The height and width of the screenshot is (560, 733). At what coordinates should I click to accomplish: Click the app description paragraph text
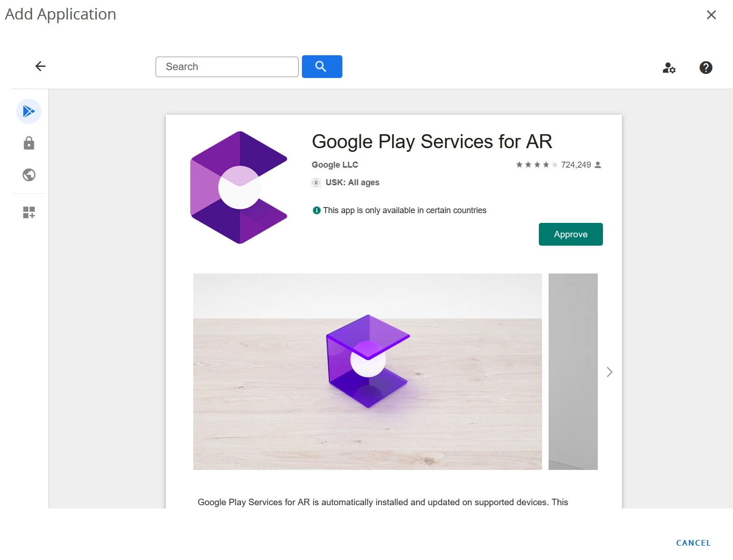click(x=383, y=502)
